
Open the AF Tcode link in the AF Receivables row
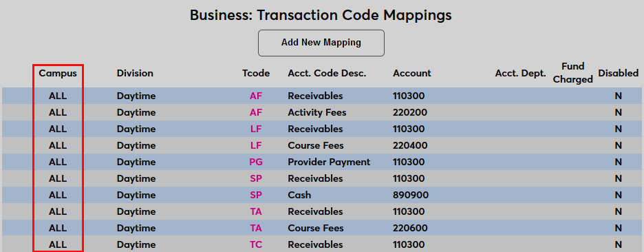[256, 96]
